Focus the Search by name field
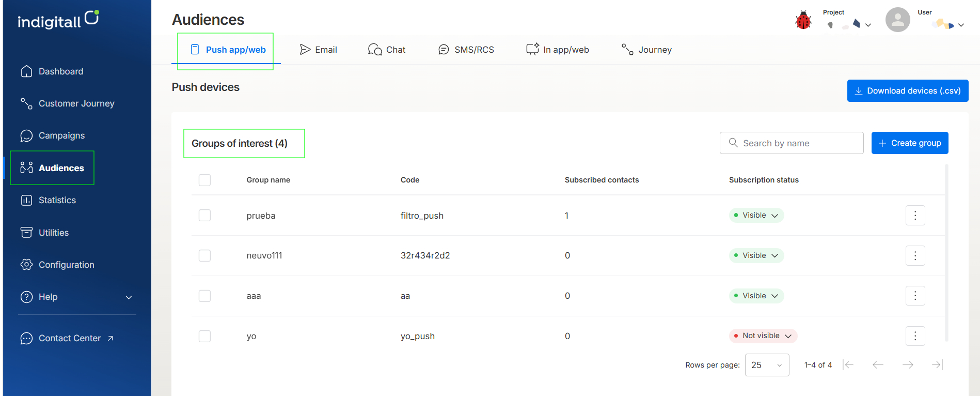 [792, 143]
